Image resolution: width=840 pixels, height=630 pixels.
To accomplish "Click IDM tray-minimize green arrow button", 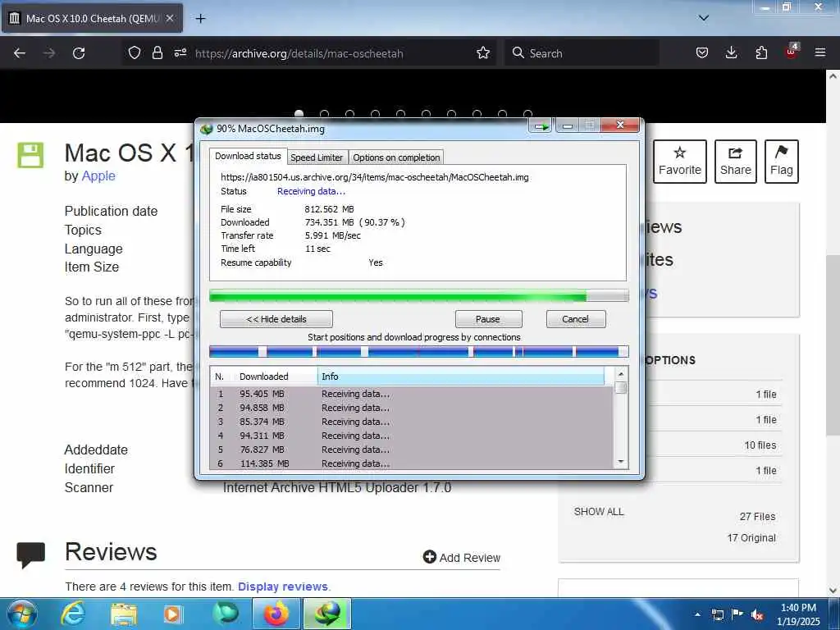I will pyautogui.click(x=541, y=126).
